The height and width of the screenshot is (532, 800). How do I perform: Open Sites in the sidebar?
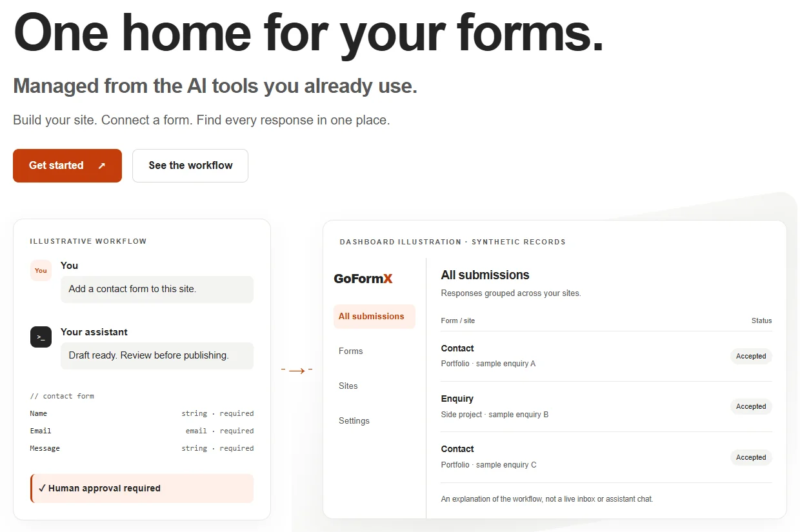[348, 386]
